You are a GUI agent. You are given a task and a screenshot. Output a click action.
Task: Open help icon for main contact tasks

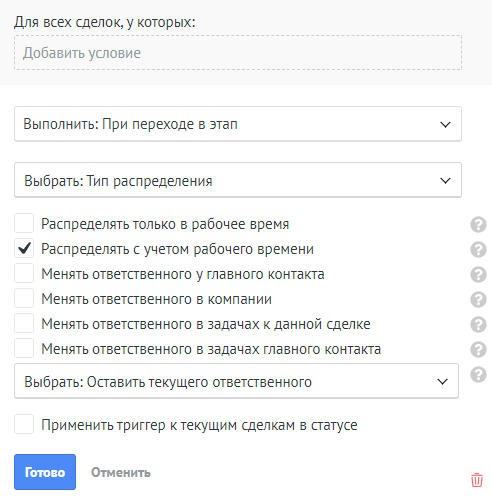click(x=478, y=349)
